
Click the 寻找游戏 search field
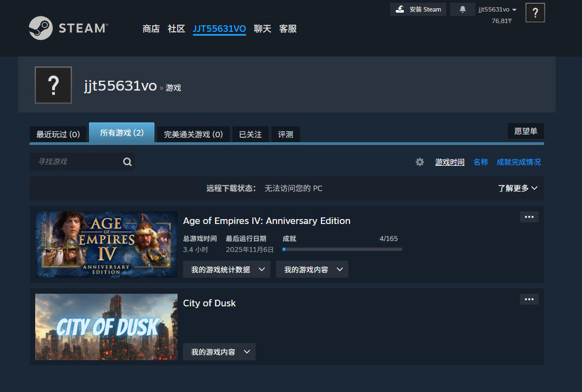pos(82,162)
